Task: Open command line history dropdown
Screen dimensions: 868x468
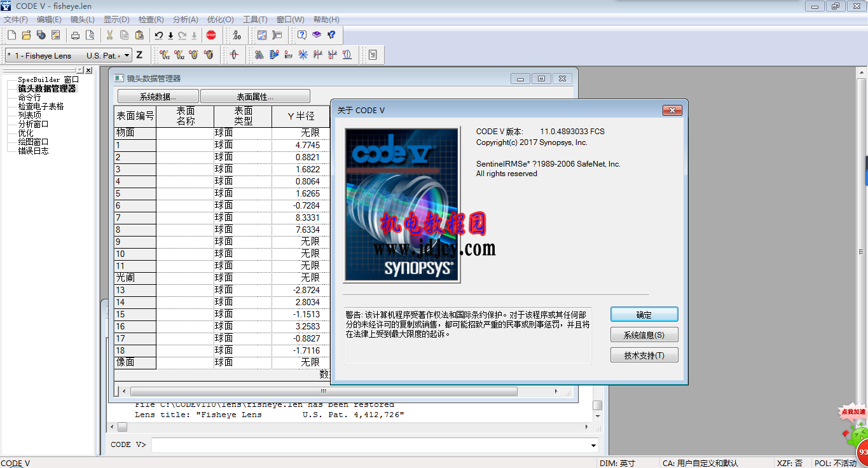Action: [594, 445]
